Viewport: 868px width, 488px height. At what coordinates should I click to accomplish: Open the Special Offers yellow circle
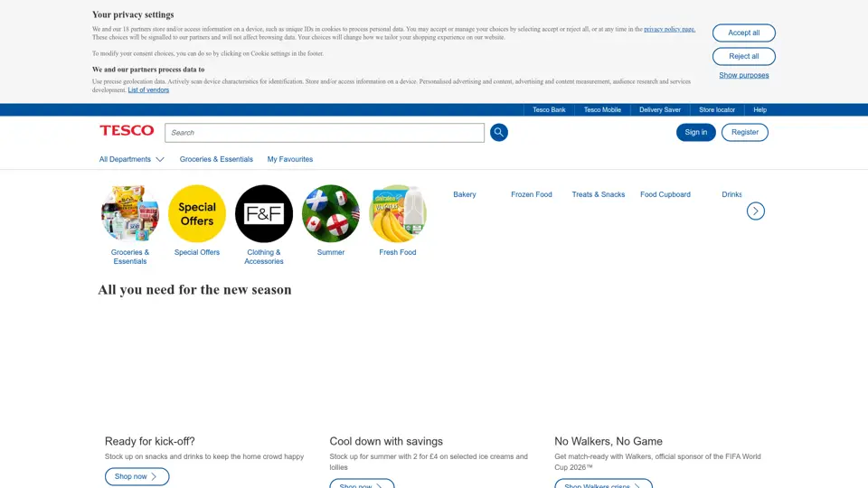click(197, 213)
